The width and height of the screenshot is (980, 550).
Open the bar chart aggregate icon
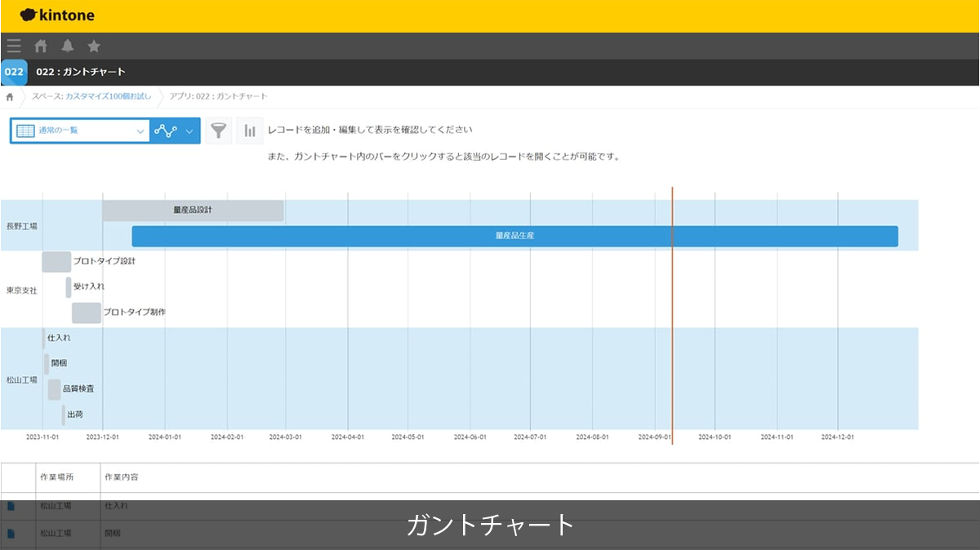click(x=249, y=131)
